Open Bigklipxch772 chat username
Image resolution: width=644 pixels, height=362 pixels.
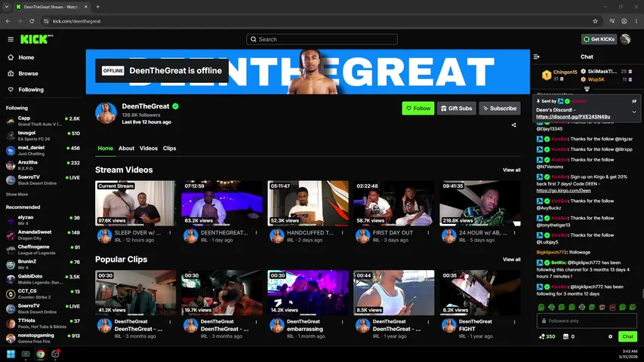[x=552, y=253]
